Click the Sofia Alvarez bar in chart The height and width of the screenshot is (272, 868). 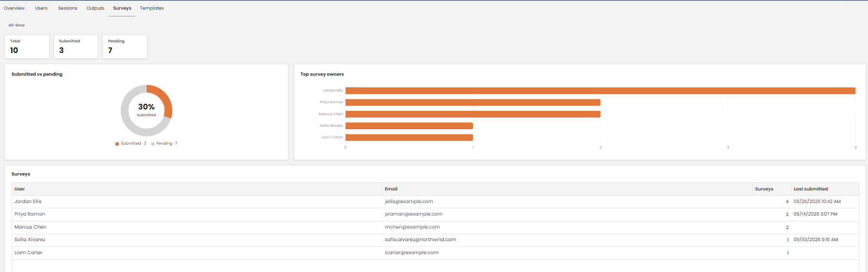coord(409,126)
